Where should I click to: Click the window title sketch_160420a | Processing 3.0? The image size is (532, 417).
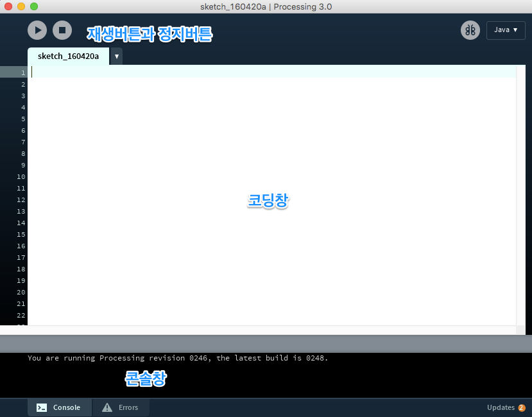266,7
